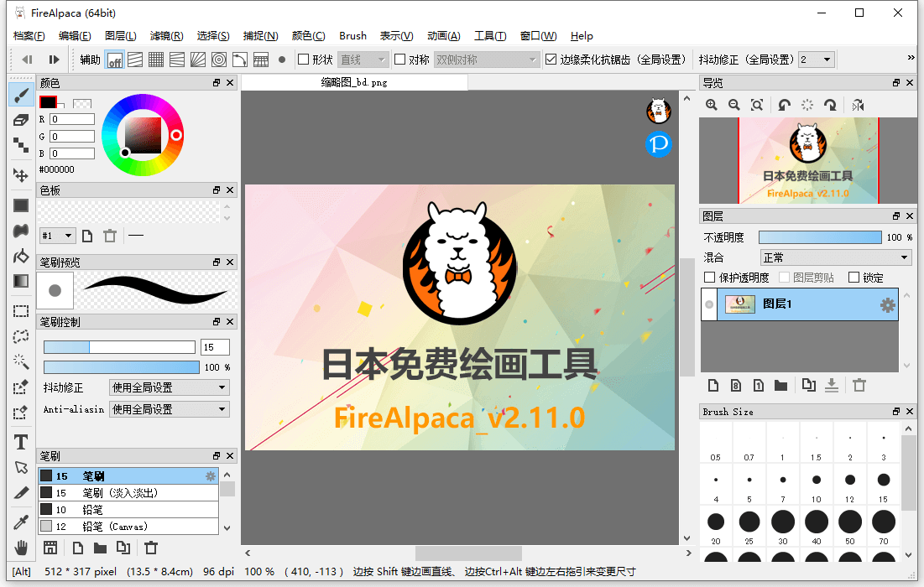Image resolution: width=924 pixels, height=587 pixels.
Task: Select the Hand pan tool
Action: coord(21,548)
